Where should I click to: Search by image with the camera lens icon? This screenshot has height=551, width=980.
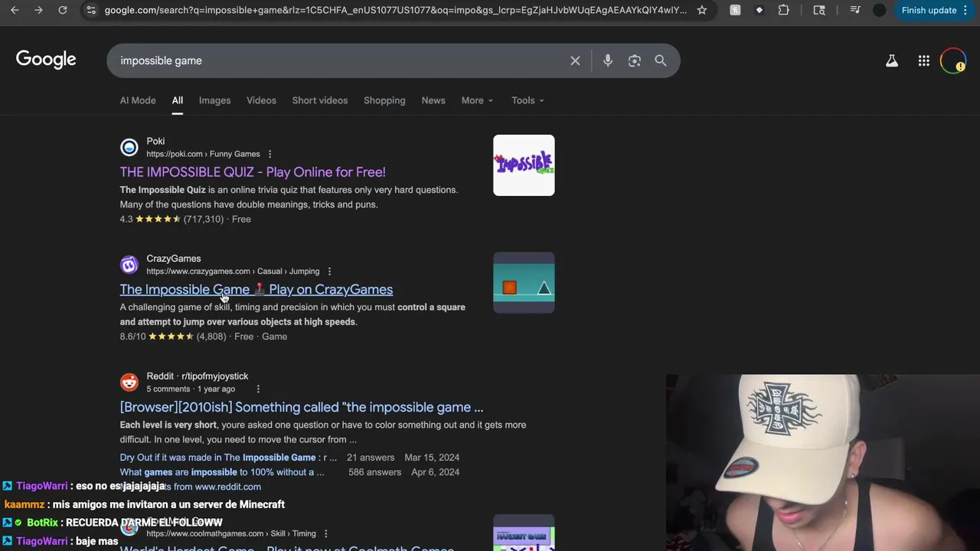pos(634,60)
